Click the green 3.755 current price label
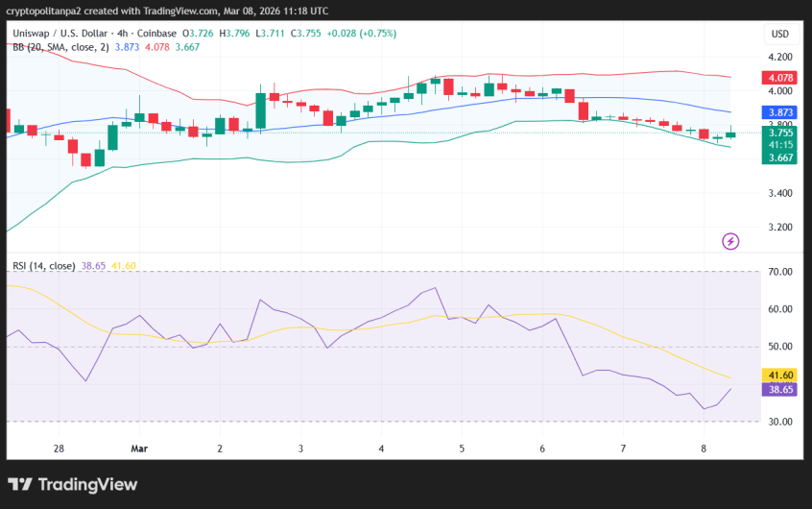The height and width of the screenshot is (509, 812). 779,133
